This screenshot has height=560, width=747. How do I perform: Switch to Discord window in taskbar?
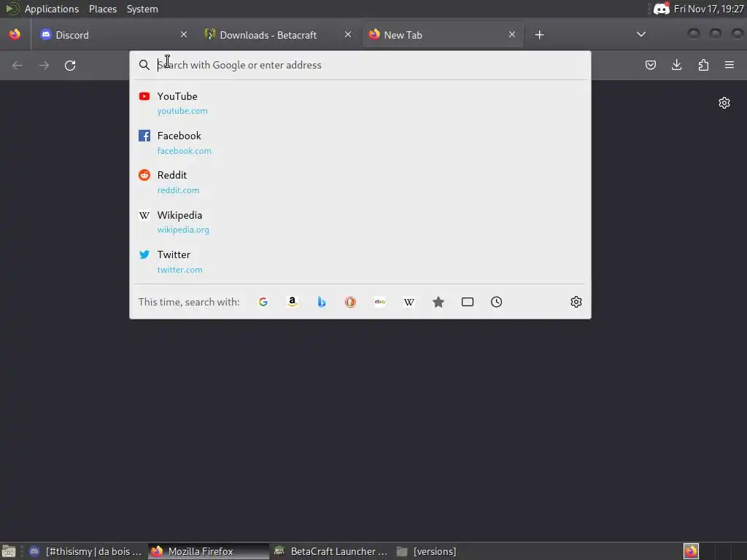coord(86,551)
